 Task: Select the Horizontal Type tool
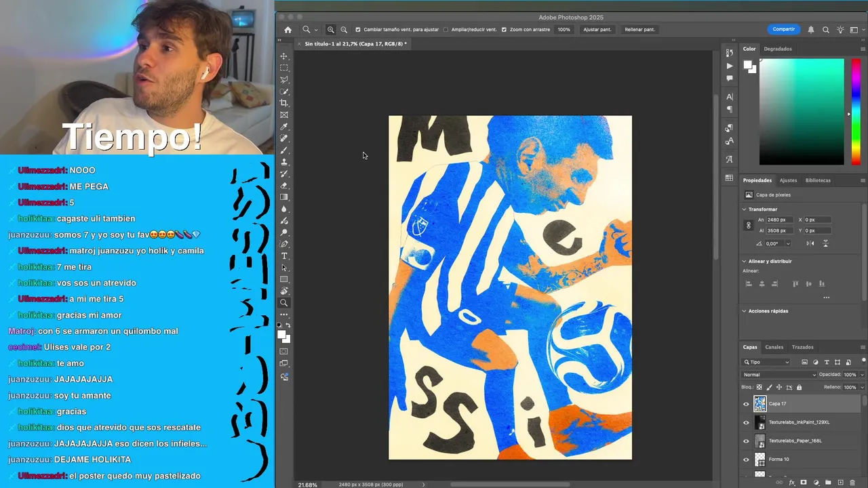(x=284, y=256)
